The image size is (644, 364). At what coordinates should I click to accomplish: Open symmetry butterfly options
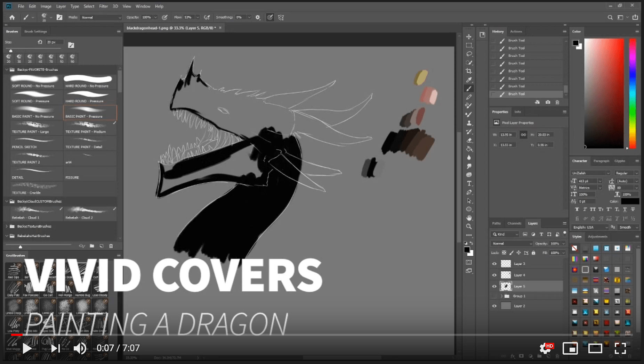click(281, 17)
